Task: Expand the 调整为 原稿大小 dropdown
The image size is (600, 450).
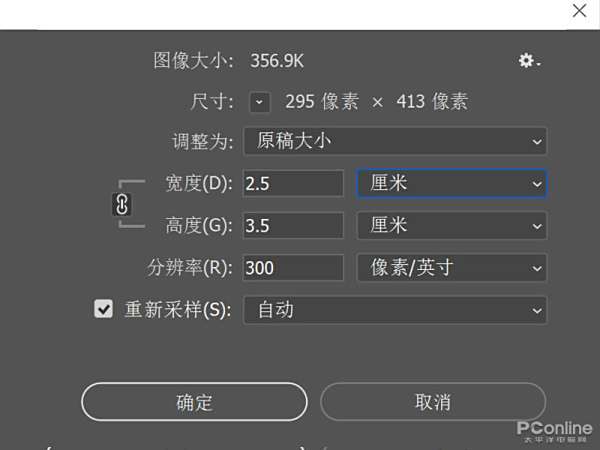Action: [395, 141]
